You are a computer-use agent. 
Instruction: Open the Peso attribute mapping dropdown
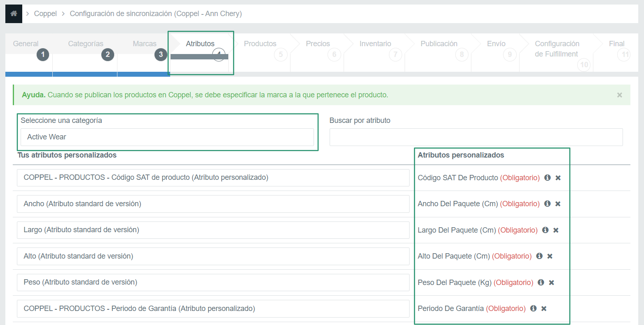[213, 283]
